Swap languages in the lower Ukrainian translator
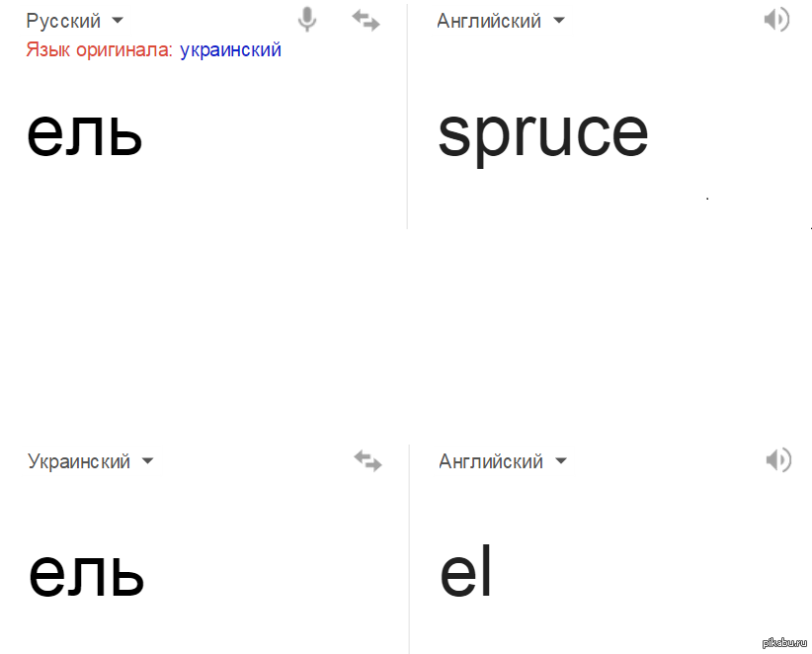812x654 pixels. click(x=367, y=460)
